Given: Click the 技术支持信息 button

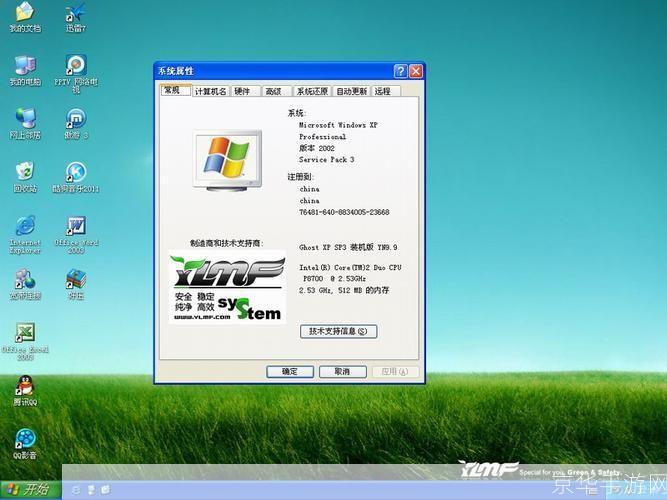Looking at the screenshot, I should point(339,331).
